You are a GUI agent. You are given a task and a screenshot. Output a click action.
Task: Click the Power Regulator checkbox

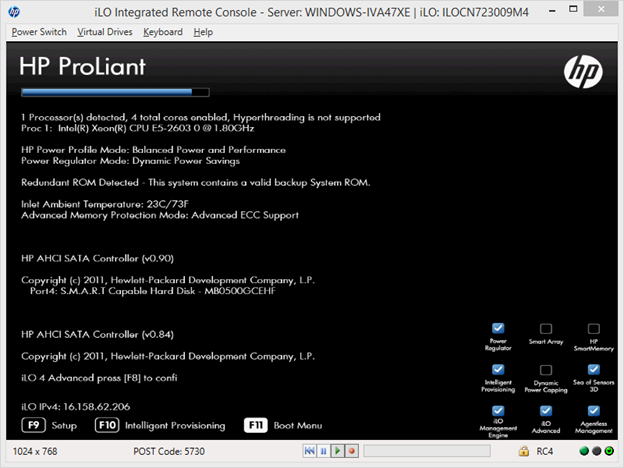pyautogui.click(x=498, y=328)
